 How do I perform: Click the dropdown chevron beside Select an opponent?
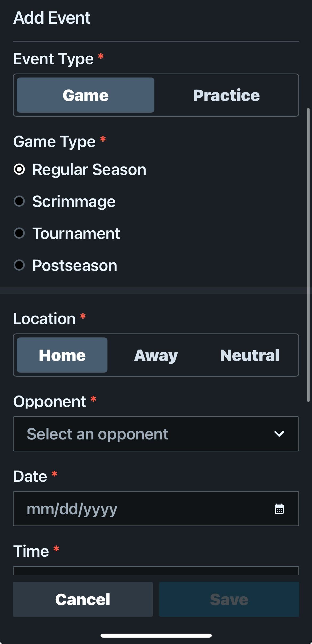[279, 434]
